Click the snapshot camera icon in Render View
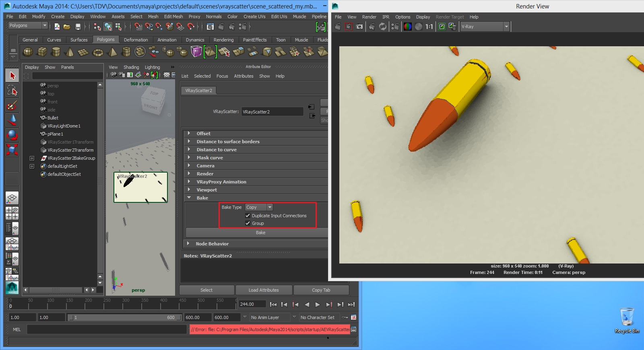This screenshot has width=644, height=350. pyautogui.click(x=359, y=27)
